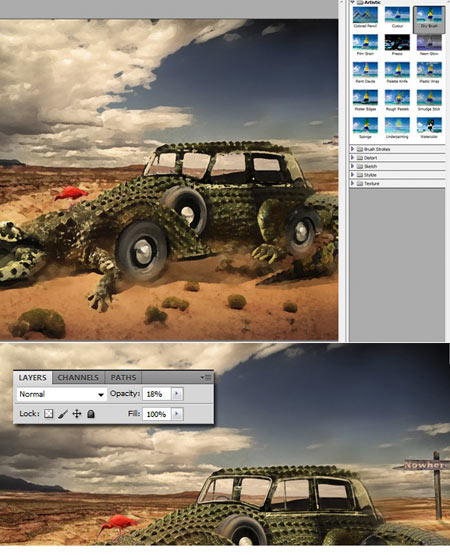Switch to the Layers tab
The image size is (450, 555).
[33, 377]
